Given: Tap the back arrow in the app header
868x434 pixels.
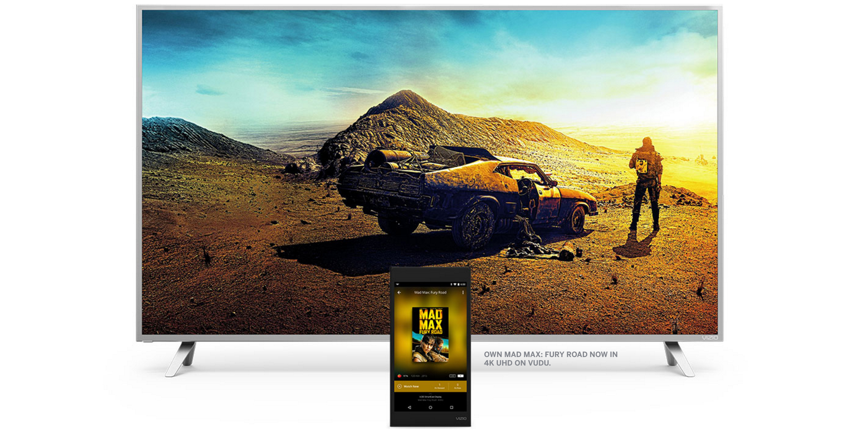Looking at the screenshot, I should click(x=399, y=293).
